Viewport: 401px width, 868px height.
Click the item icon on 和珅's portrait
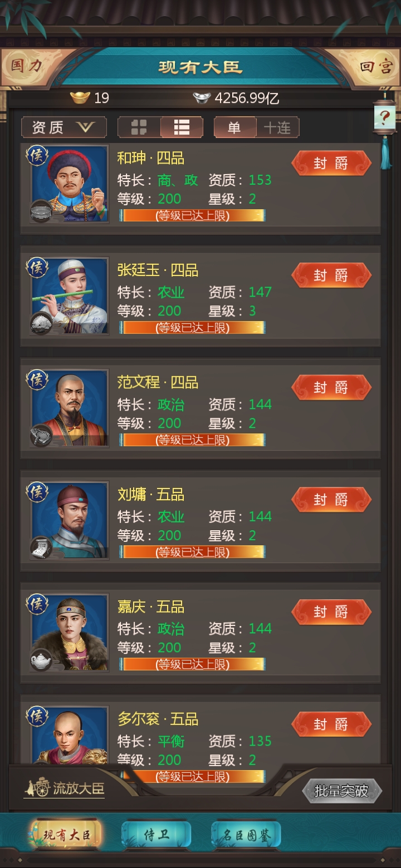click(41, 211)
